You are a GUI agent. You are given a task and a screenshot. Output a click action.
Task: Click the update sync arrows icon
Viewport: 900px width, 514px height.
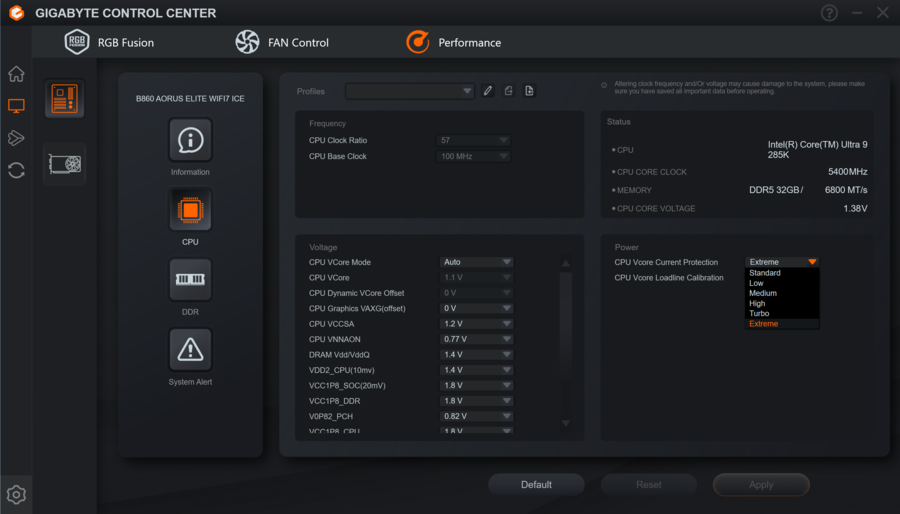point(16,170)
